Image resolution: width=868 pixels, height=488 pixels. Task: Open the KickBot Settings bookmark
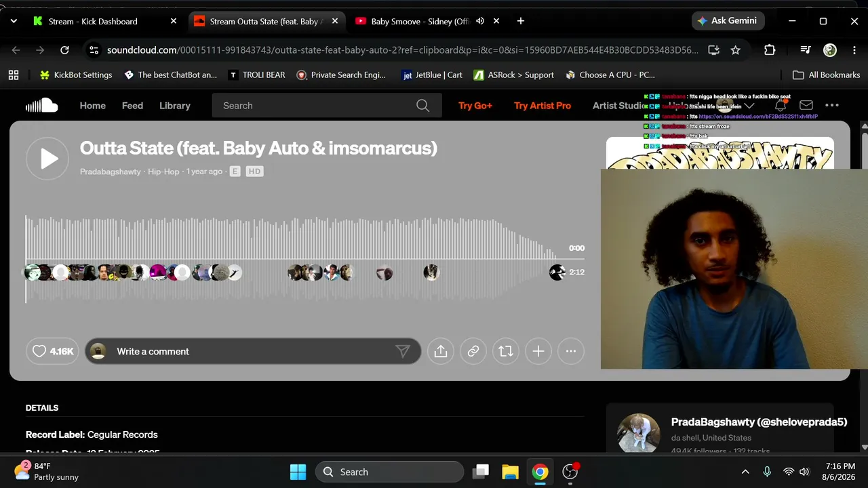[x=76, y=75]
